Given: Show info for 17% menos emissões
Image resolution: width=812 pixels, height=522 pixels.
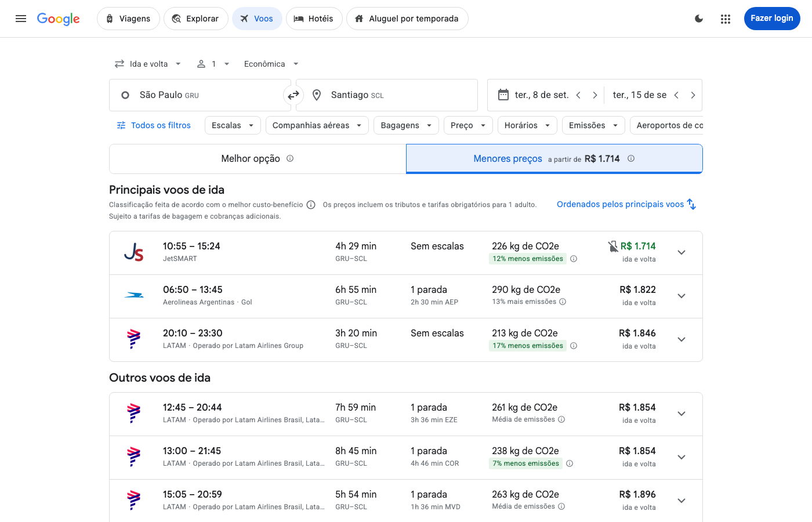Looking at the screenshot, I should pyautogui.click(x=574, y=346).
